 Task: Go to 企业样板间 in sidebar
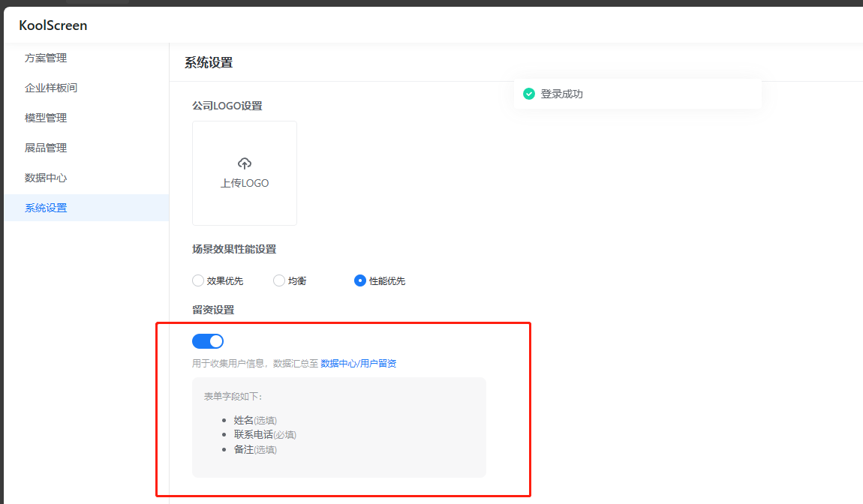click(x=51, y=88)
